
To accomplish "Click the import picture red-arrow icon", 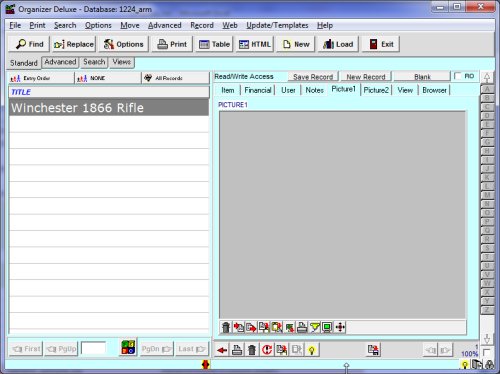I will [239, 327].
